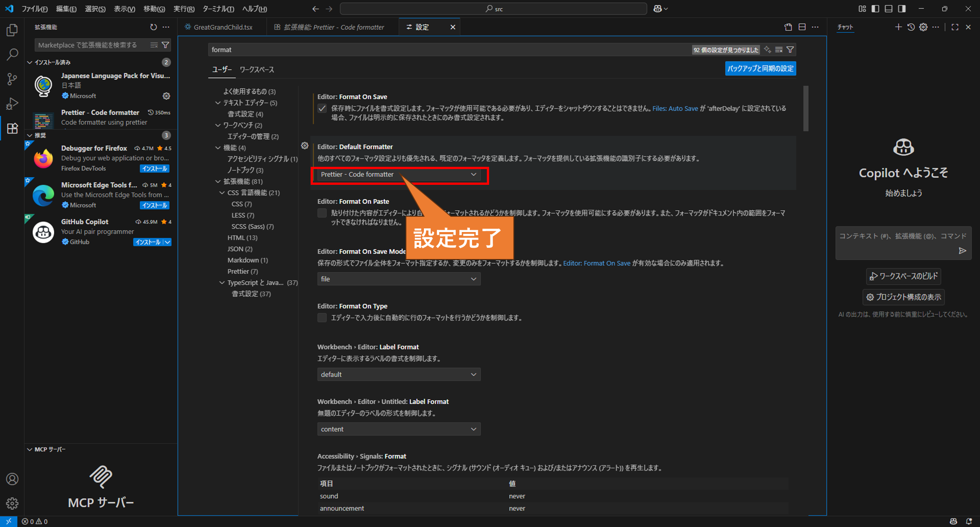Viewport: 980px width, 527px height.
Task: Enable the Format On Paste checkbox
Action: pos(322,213)
